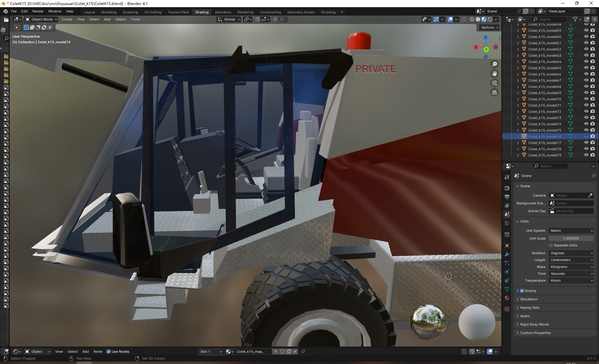Click the Unit Scale 1.000000 field
This screenshot has height=364, width=599.
(571, 238)
